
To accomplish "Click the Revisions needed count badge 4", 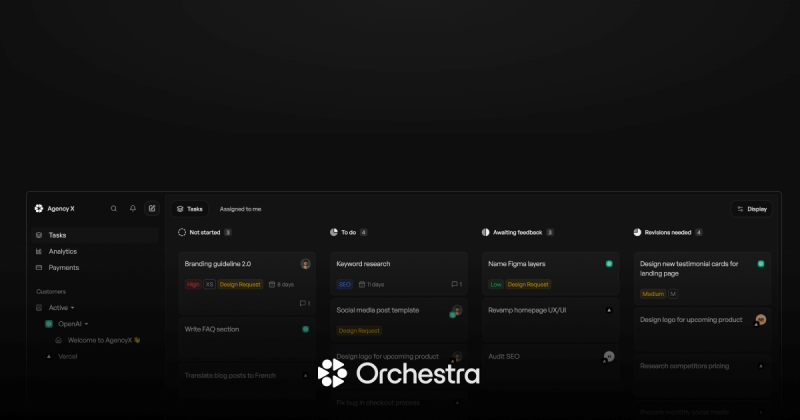I will tap(698, 232).
